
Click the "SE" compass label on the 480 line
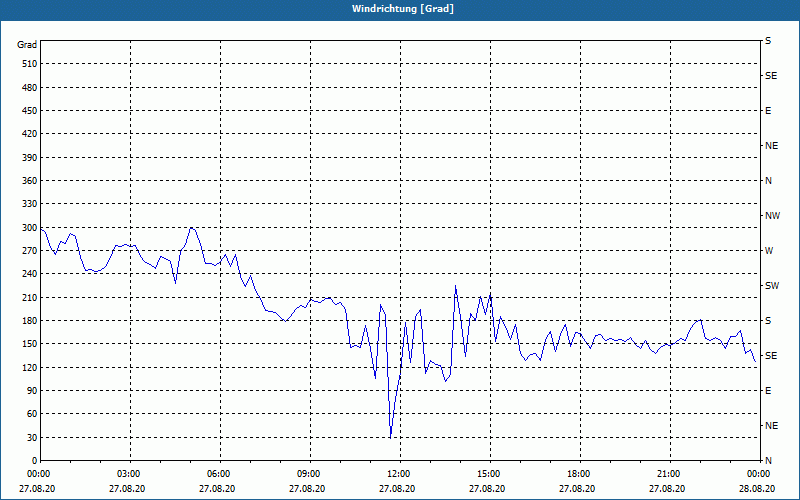771,76
